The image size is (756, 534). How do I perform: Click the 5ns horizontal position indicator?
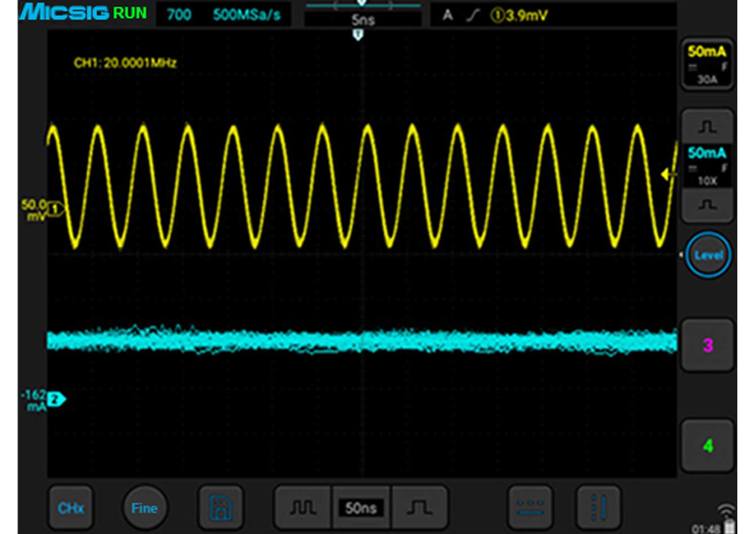(x=362, y=20)
